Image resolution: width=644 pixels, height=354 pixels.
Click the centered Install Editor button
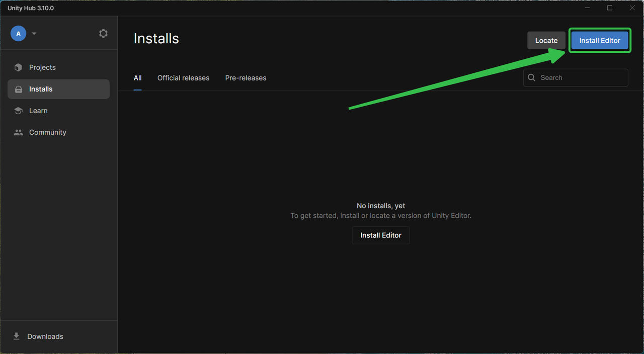[381, 235]
